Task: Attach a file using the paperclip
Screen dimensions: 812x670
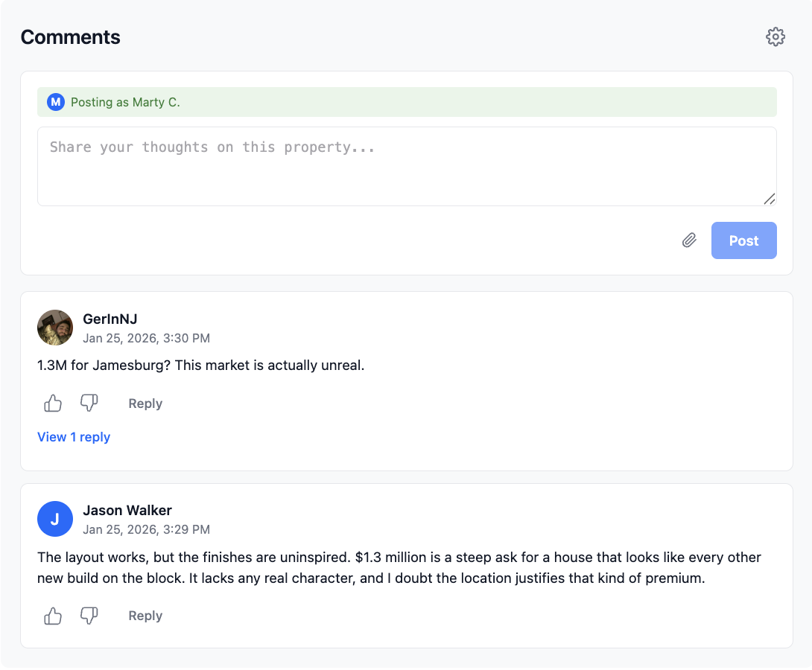Action: (x=689, y=240)
